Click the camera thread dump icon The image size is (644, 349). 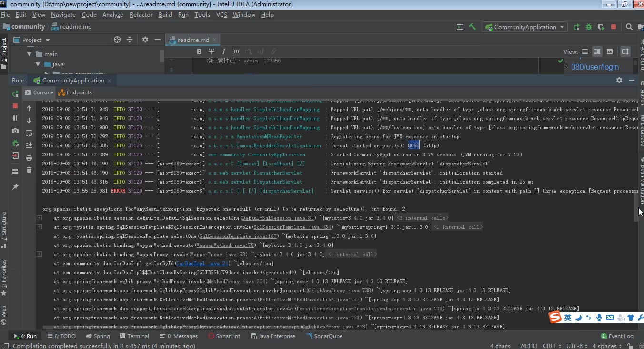coord(15,131)
